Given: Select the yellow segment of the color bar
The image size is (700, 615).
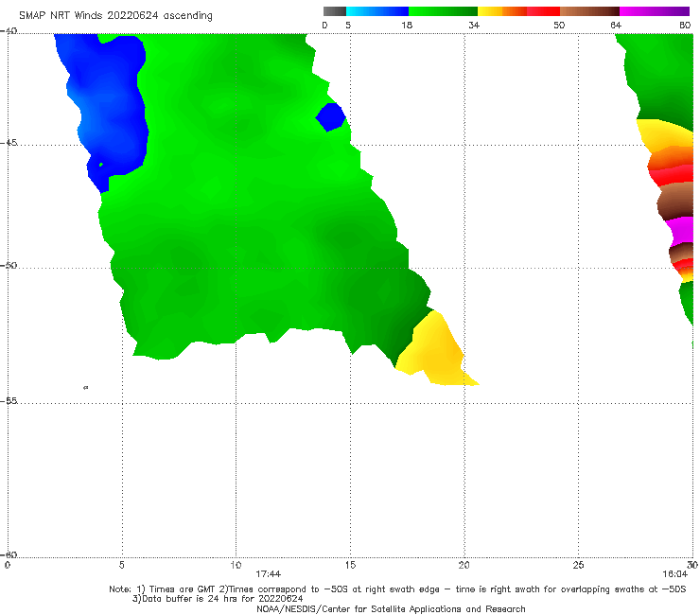Looking at the screenshot, I should point(490,11).
